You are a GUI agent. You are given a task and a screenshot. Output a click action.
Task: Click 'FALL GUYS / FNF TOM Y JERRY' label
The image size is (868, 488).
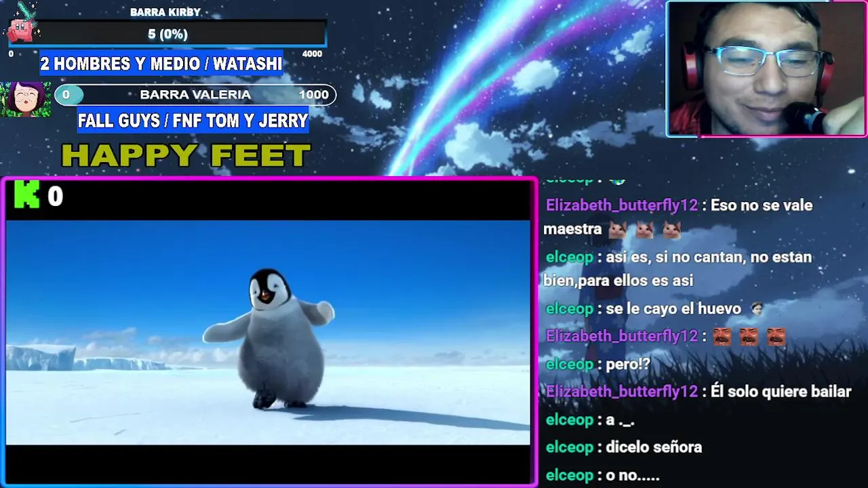(x=193, y=121)
